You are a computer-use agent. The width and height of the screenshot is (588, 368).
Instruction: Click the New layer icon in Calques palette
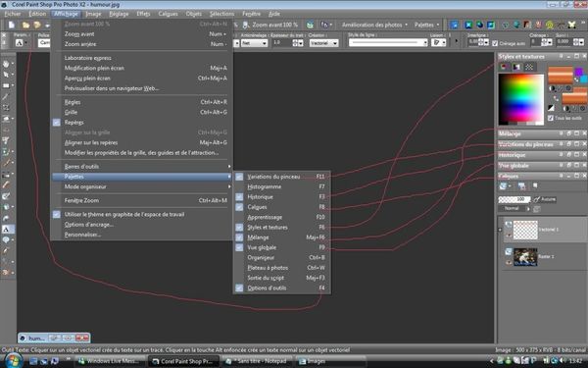[x=504, y=185]
